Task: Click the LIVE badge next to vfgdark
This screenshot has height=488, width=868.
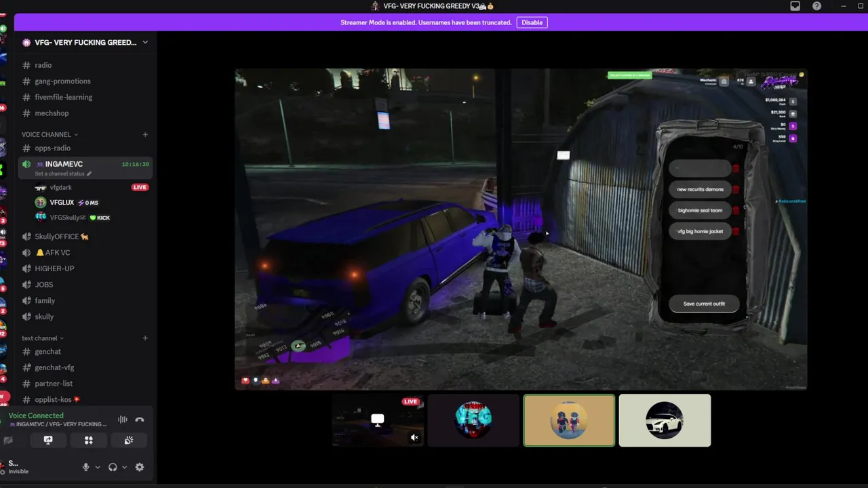Action: [x=140, y=187]
